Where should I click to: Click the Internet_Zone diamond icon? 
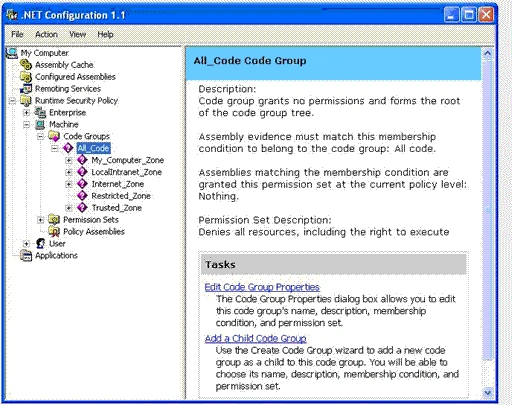tap(82, 184)
